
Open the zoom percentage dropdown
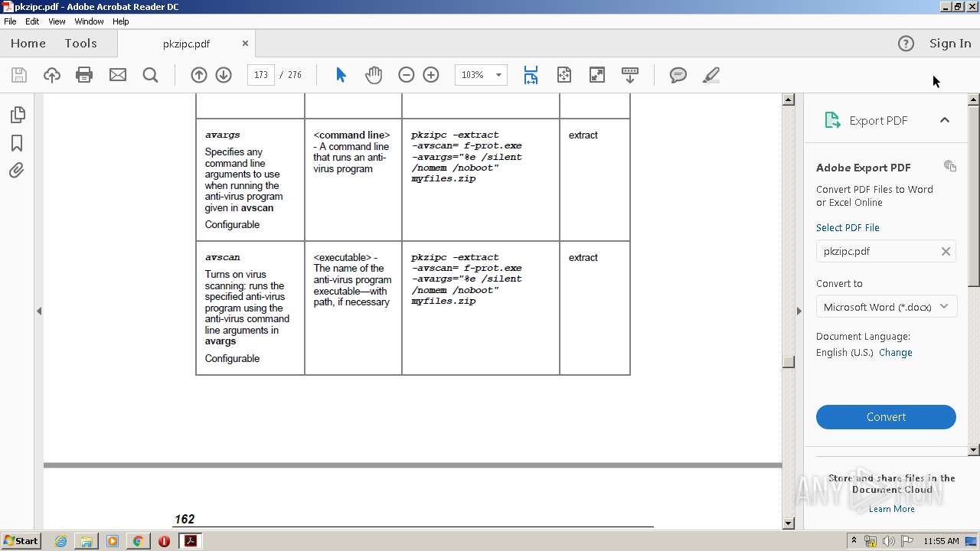499,75
